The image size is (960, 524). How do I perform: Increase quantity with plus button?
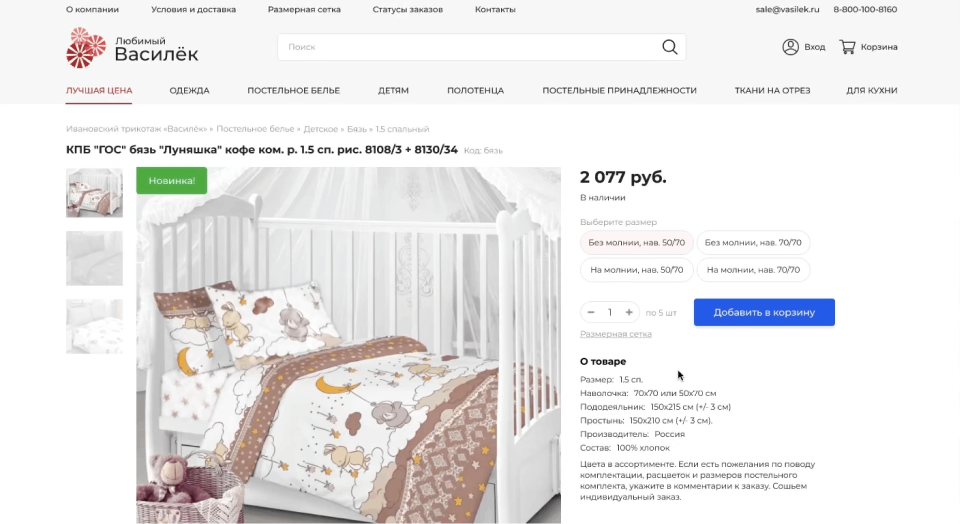point(629,312)
